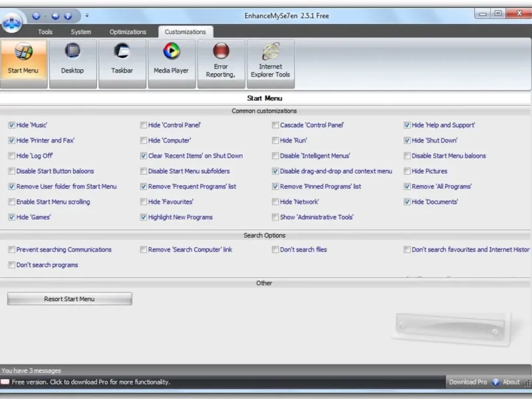
Task: Check Hide 'Computer'
Action: click(144, 140)
